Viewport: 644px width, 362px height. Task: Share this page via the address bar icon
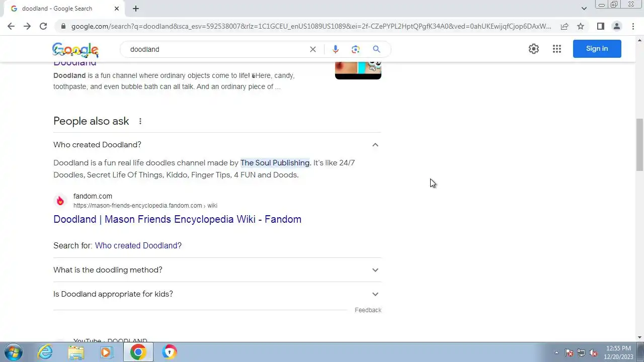(565, 26)
